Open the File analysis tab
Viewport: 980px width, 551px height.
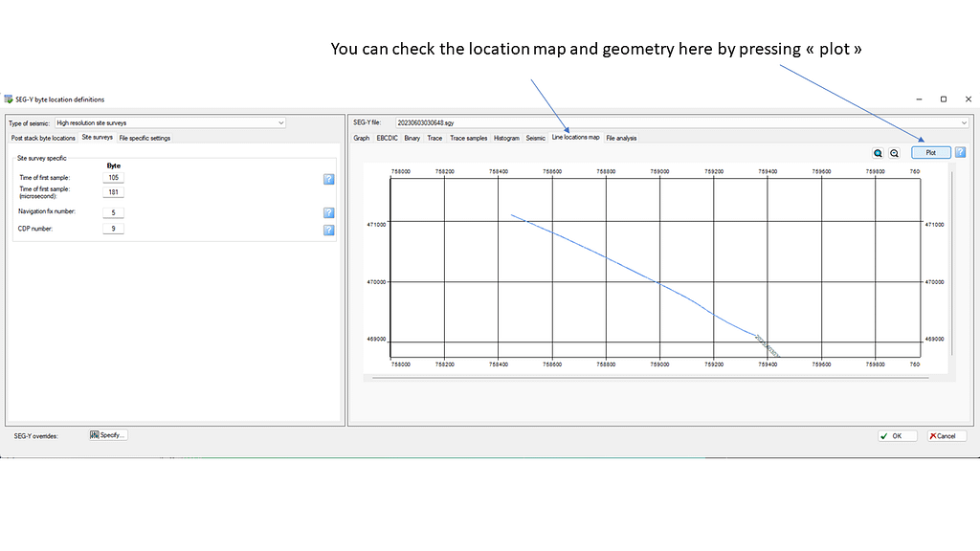tap(621, 138)
